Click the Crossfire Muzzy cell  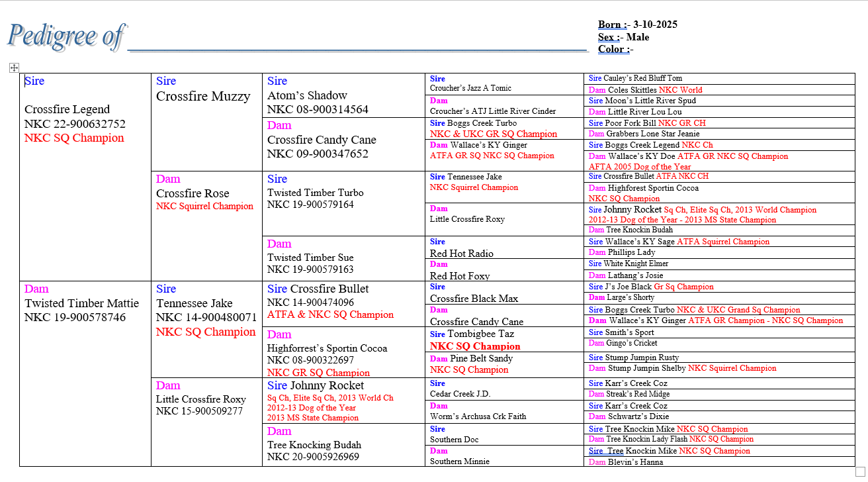coord(203,97)
